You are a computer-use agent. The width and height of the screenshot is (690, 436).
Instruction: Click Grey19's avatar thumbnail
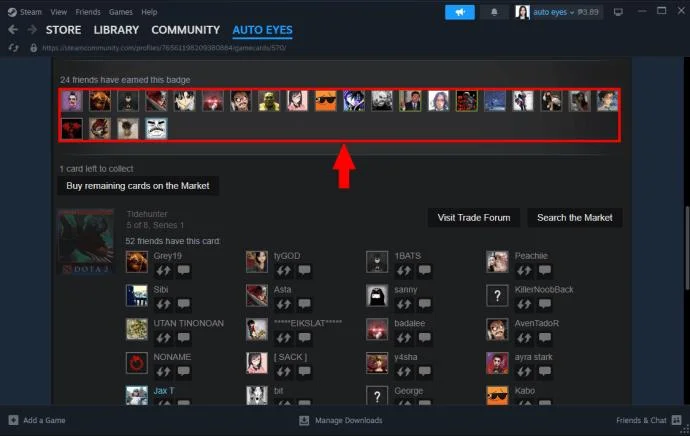[x=137, y=262]
